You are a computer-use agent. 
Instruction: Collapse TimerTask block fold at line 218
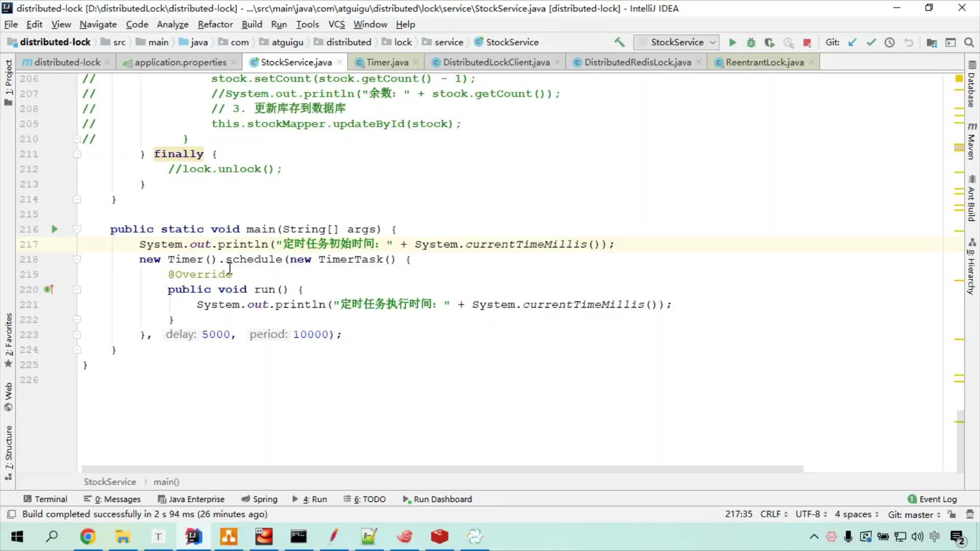pyautogui.click(x=77, y=259)
